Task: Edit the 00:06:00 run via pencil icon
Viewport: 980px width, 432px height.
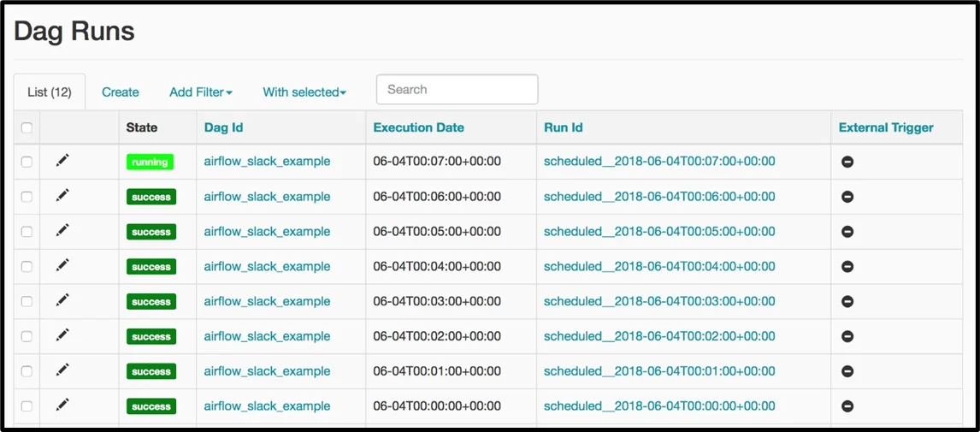Action: (x=62, y=196)
